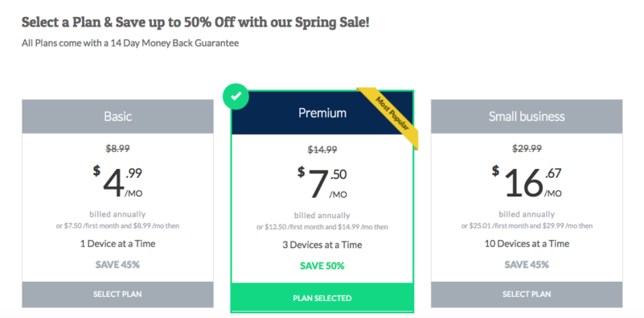Click the crossed-out $29.99 price

(x=527, y=148)
